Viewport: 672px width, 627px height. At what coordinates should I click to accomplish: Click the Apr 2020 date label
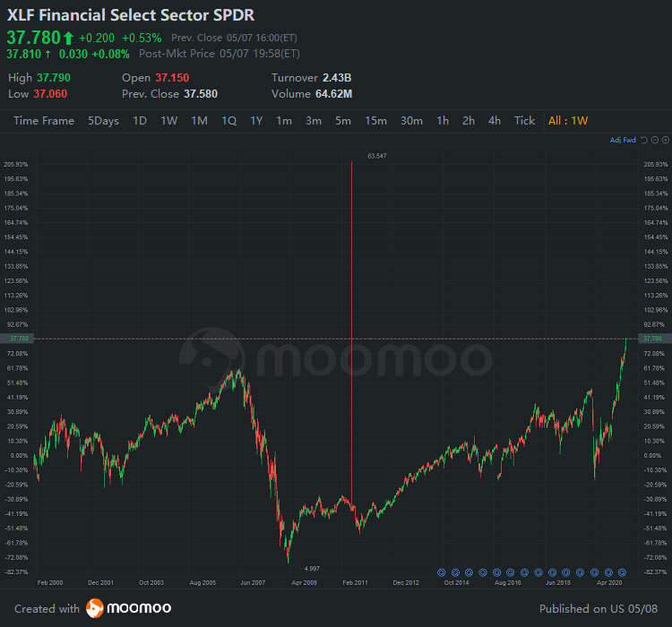tap(609, 583)
